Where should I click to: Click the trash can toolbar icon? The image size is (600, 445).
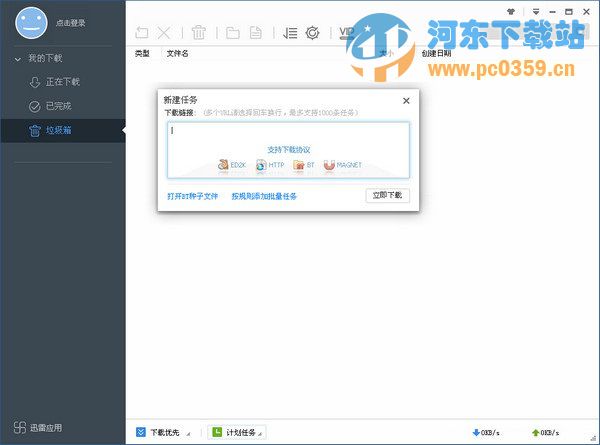tap(199, 33)
